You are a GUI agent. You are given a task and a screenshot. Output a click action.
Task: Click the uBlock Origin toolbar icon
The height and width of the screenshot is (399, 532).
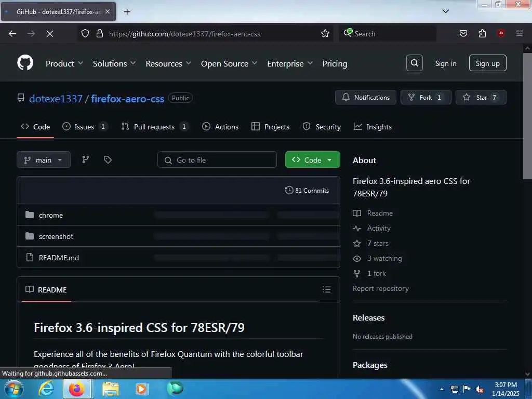[x=501, y=33]
